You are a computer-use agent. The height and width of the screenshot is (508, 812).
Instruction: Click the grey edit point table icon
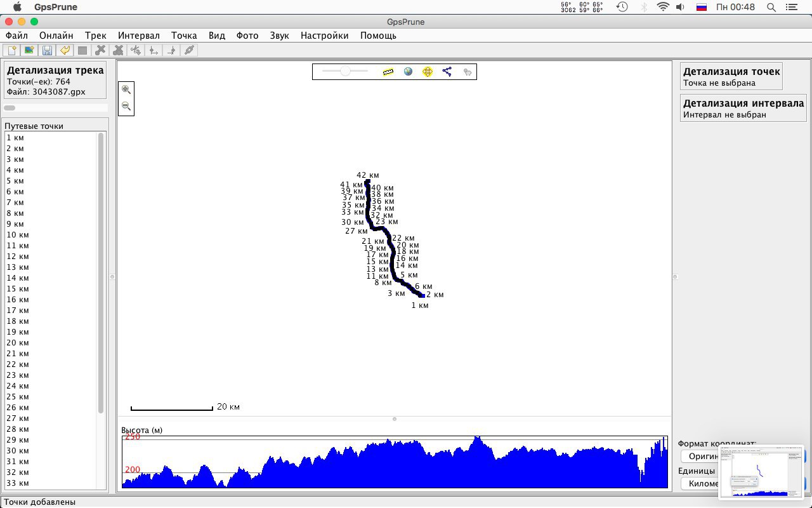[82, 50]
